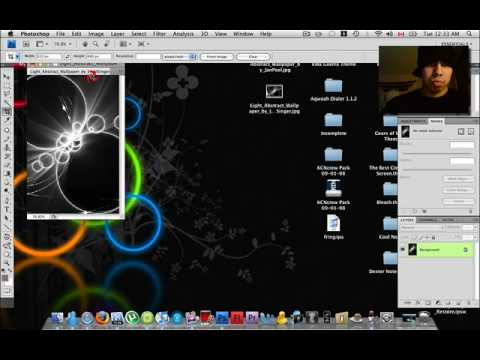This screenshot has height=360, width=480.
Task: Add a vector mask in Masks panel
Action: tap(471, 132)
